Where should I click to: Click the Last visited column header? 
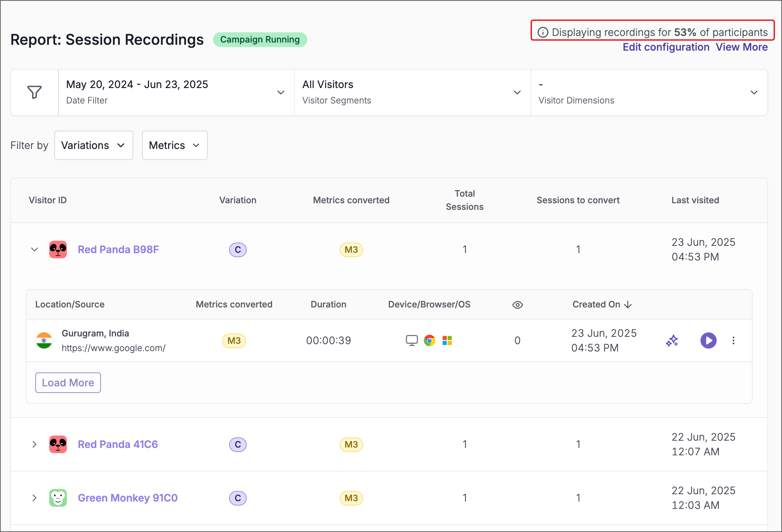[x=695, y=200]
